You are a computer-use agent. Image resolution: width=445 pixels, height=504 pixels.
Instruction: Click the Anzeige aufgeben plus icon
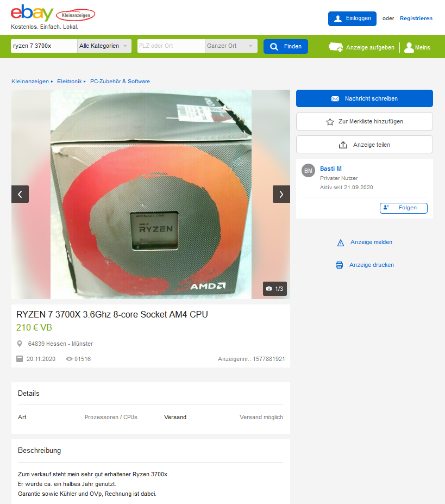336,47
